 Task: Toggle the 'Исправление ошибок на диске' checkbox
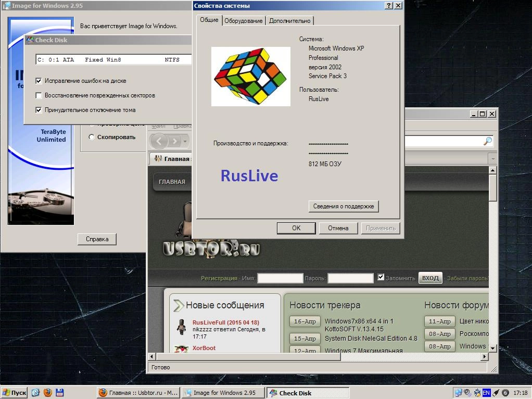(x=39, y=81)
